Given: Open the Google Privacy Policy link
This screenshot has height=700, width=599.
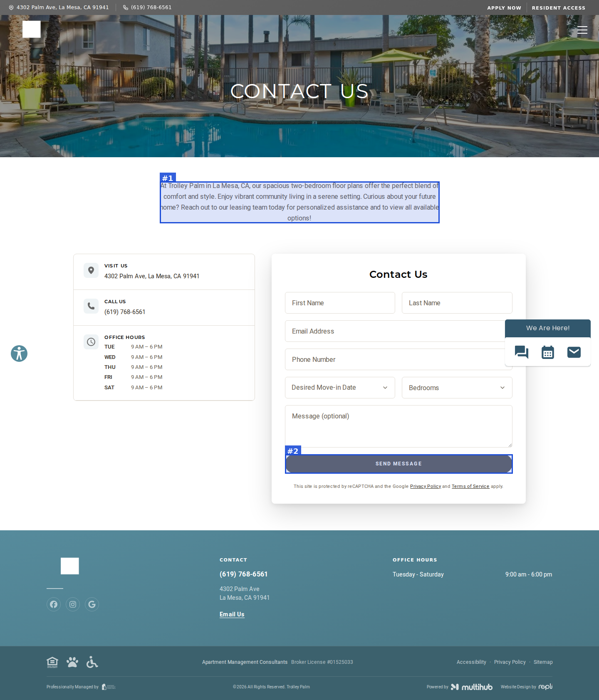Looking at the screenshot, I should 426,486.
